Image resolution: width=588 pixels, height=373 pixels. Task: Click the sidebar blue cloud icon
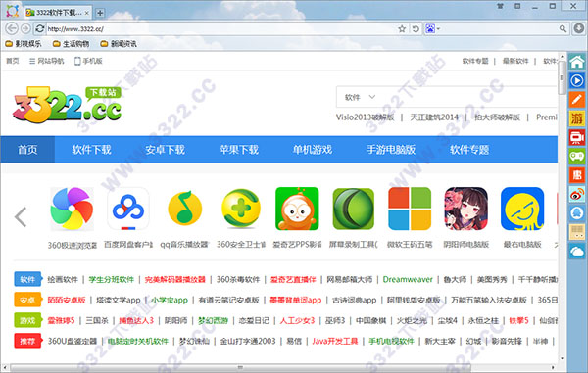[577, 251]
